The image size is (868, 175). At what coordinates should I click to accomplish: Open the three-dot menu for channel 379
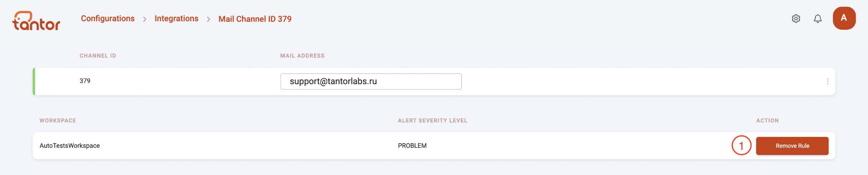(827, 81)
